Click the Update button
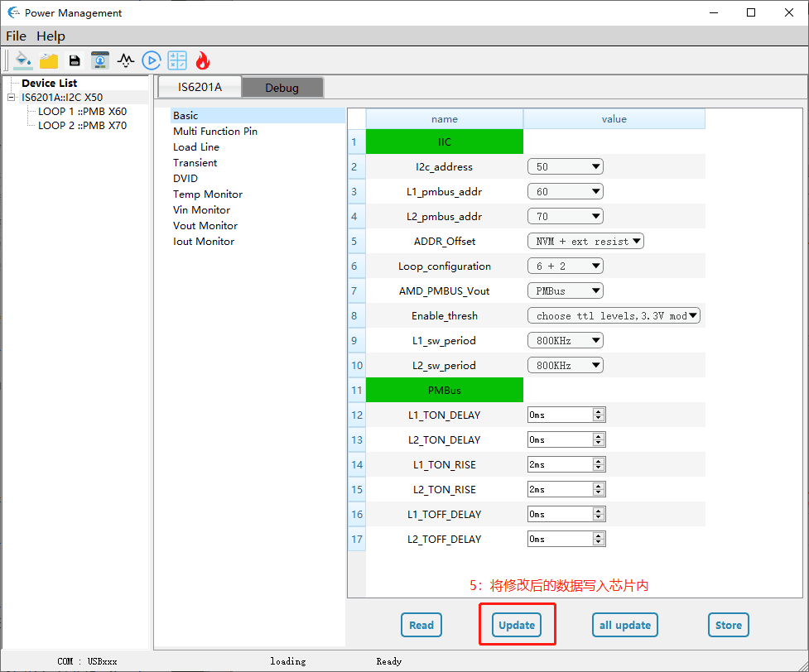 (x=517, y=625)
